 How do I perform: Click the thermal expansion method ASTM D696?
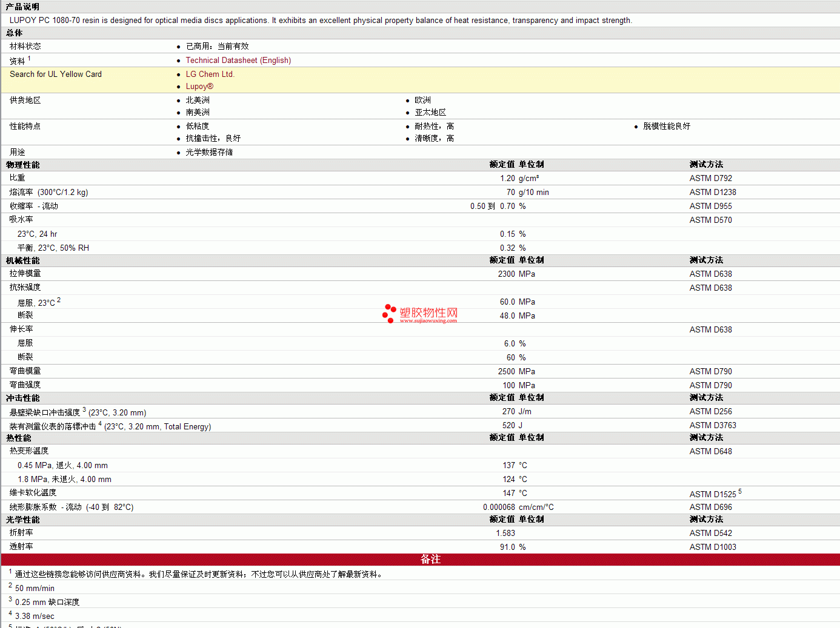pyautogui.click(x=711, y=507)
